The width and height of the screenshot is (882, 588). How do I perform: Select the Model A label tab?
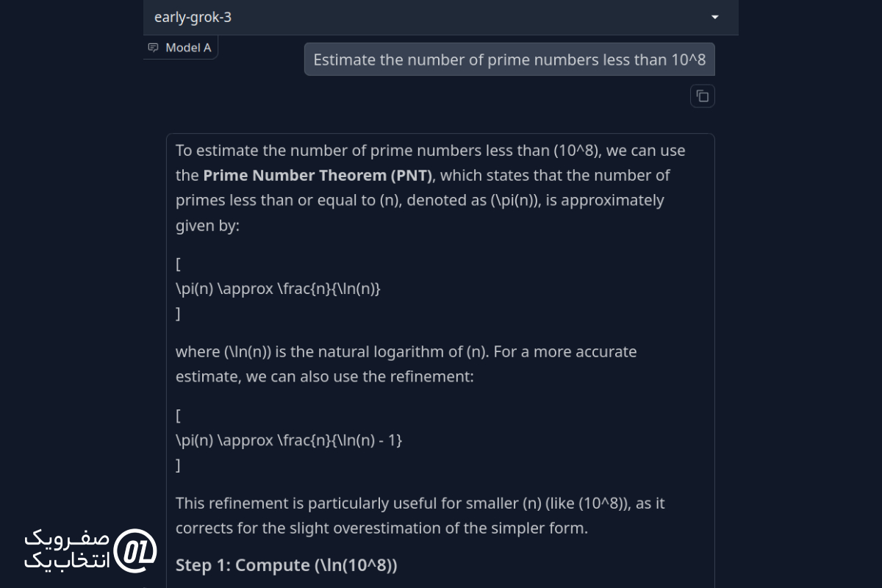[x=181, y=48]
